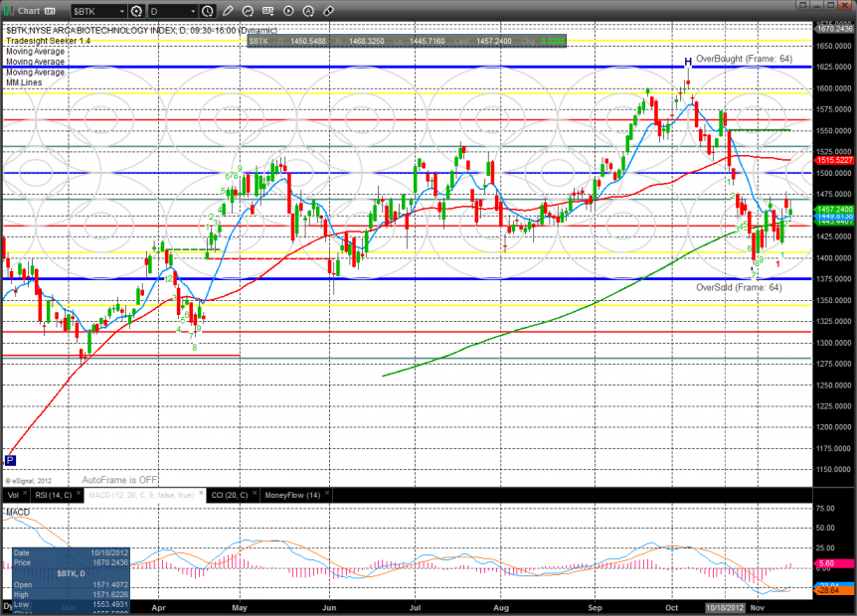Click the P marker at chart bottom-left
The height and width of the screenshot is (616, 857).
(10, 460)
